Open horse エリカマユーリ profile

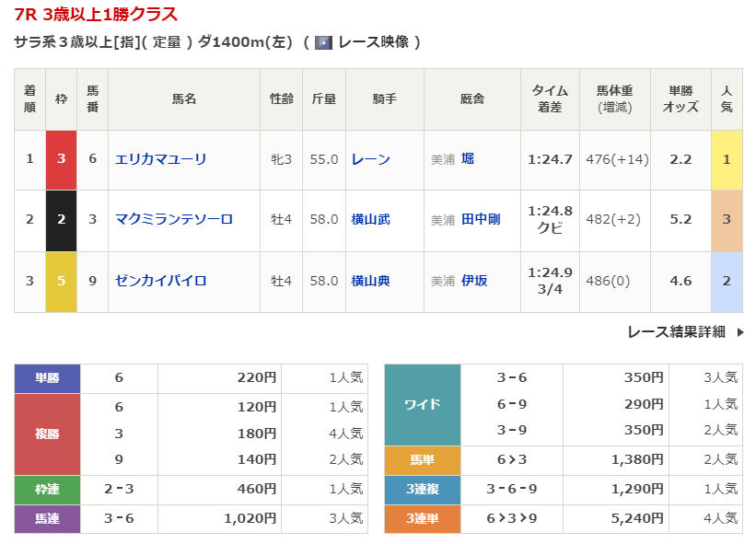160,159
